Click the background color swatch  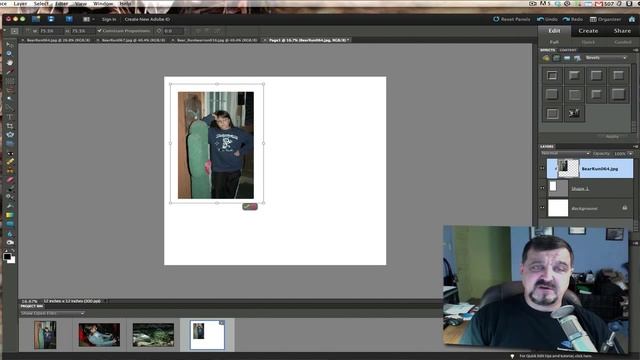12,260
